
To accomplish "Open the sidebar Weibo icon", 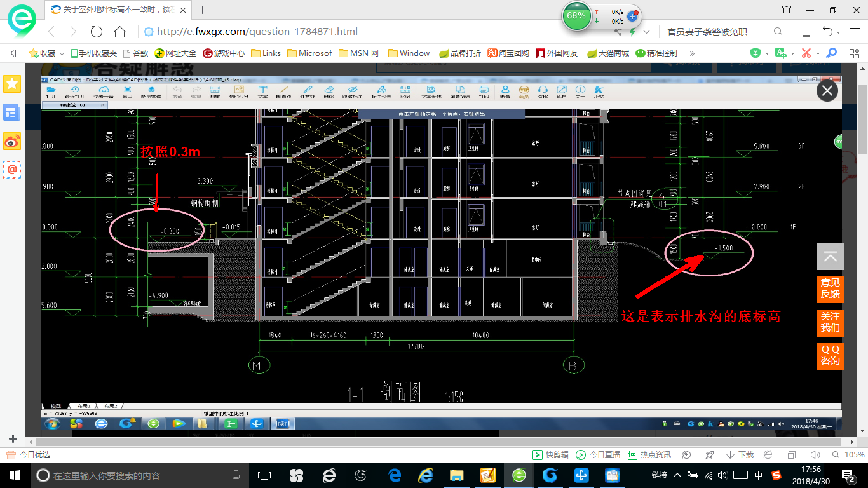I will [12, 142].
